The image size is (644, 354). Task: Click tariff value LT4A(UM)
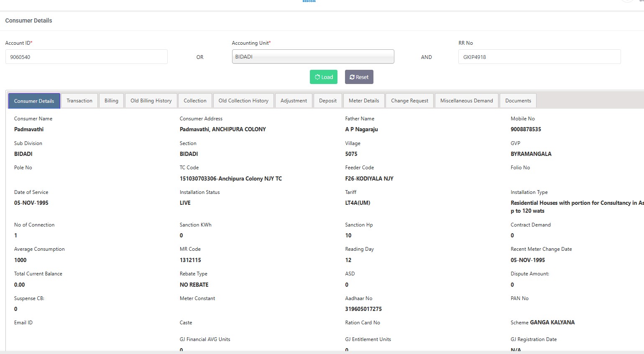pyautogui.click(x=358, y=203)
